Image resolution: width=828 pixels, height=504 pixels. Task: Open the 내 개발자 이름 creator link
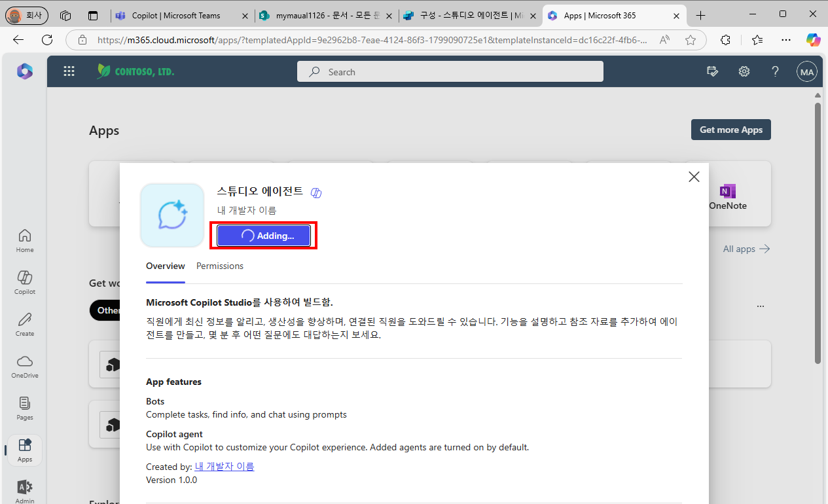[x=225, y=467]
